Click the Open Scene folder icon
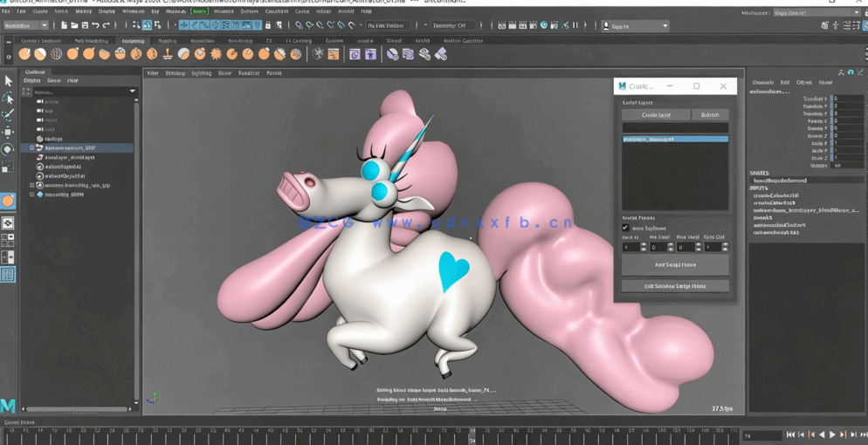Image resolution: width=868 pixels, height=445 pixels. (76, 26)
